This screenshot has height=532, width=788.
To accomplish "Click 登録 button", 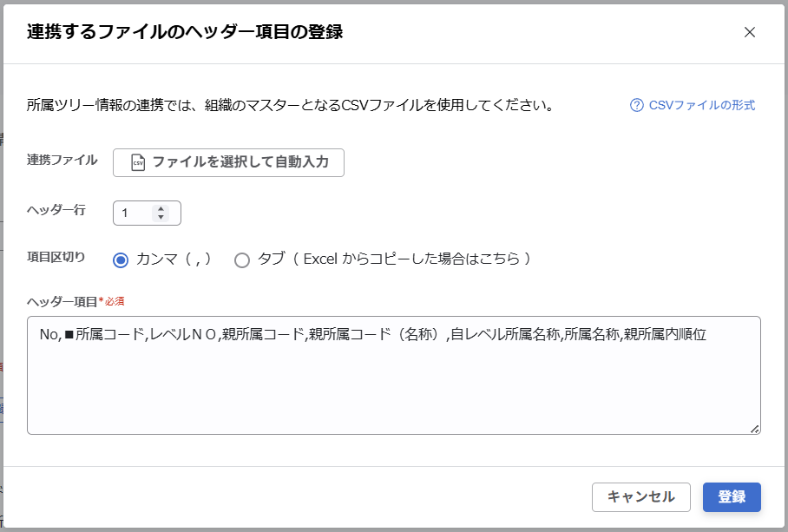I will click(x=732, y=496).
